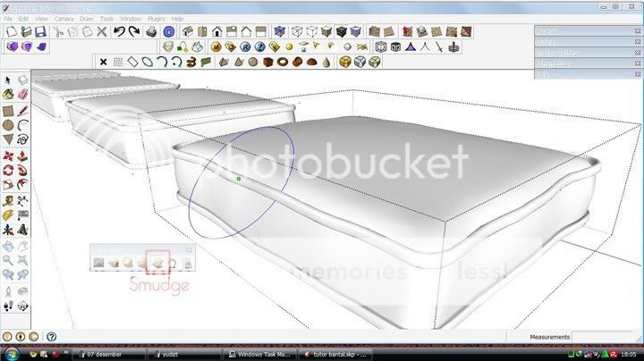Expand the Materials panel

pos(588,31)
